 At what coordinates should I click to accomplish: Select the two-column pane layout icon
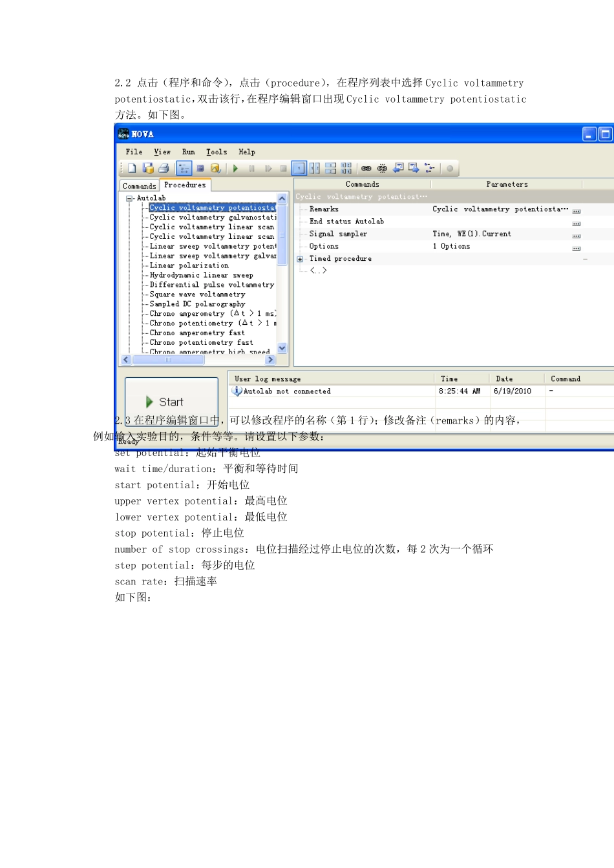pyautogui.click(x=315, y=169)
